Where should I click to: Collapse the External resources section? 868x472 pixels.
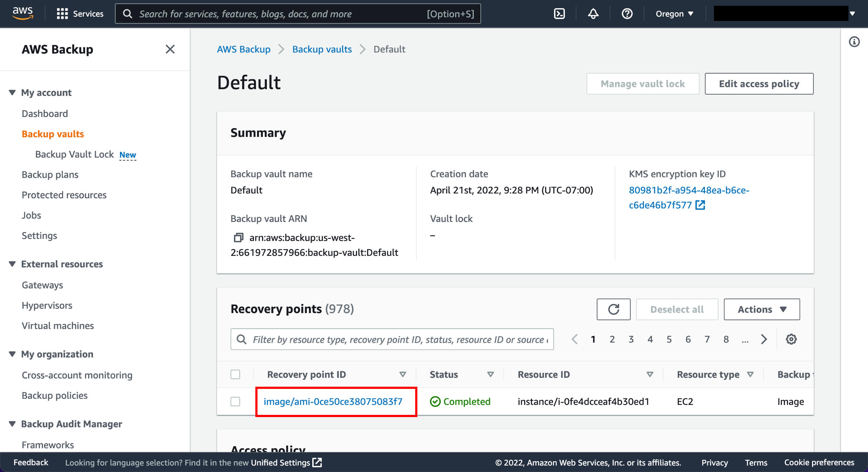click(x=12, y=264)
